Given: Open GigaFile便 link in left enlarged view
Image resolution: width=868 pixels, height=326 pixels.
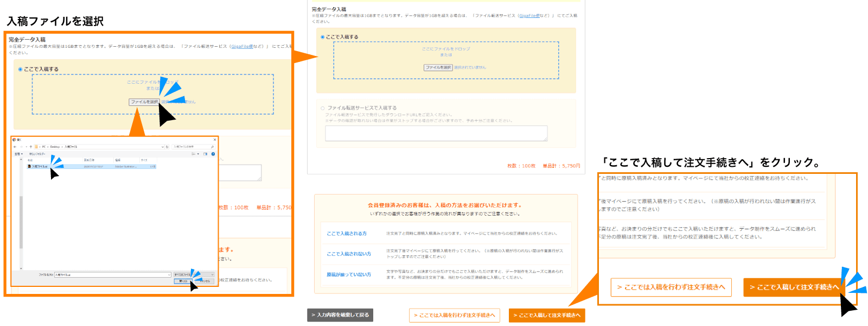Looking at the screenshot, I should pyautogui.click(x=241, y=46).
